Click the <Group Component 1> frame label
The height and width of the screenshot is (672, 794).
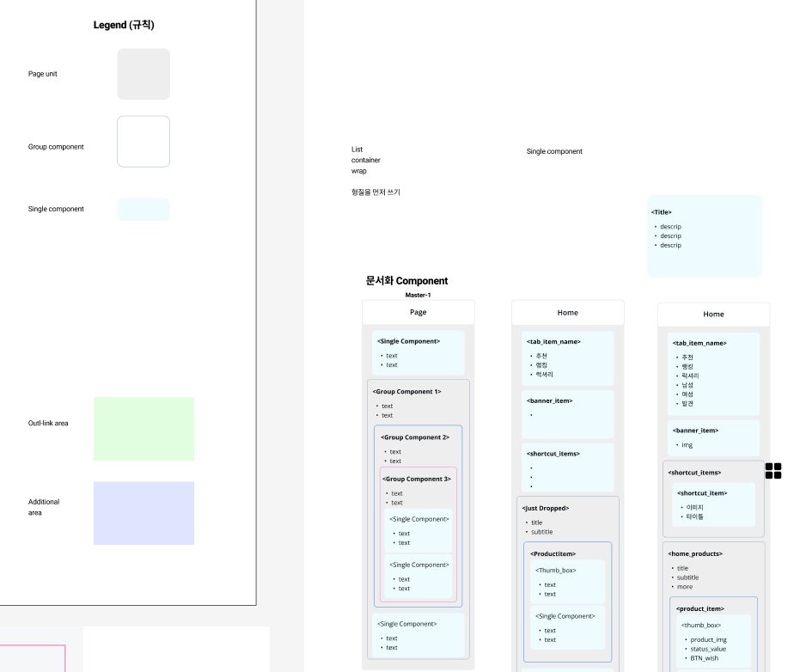click(406, 392)
